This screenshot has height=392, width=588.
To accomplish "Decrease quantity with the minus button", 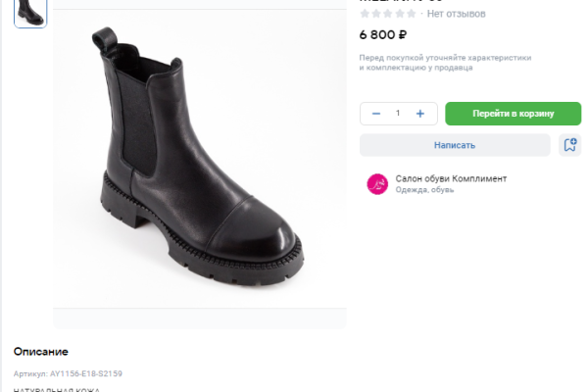I will [376, 114].
